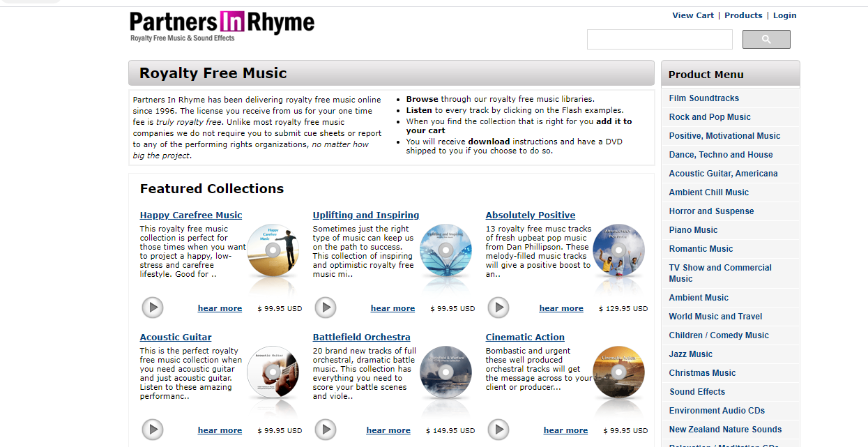Click the $ 149.95 USD price text
This screenshot has height=447, width=868.
pyautogui.click(x=450, y=430)
